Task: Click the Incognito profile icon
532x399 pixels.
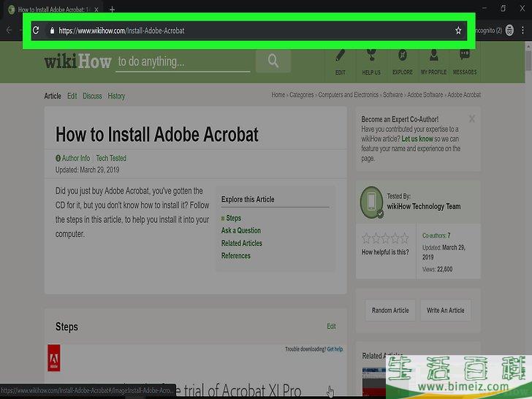Action: [x=509, y=30]
